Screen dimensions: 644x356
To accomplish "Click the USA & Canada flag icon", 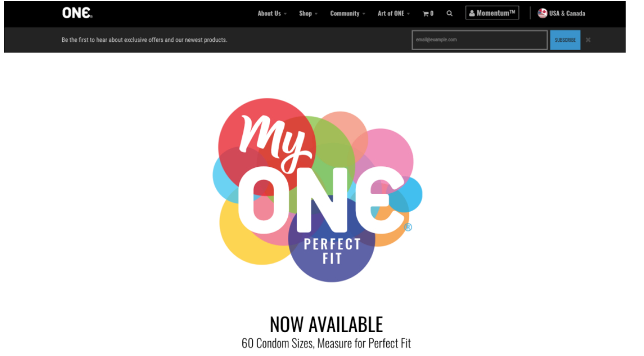I will point(542,13).
